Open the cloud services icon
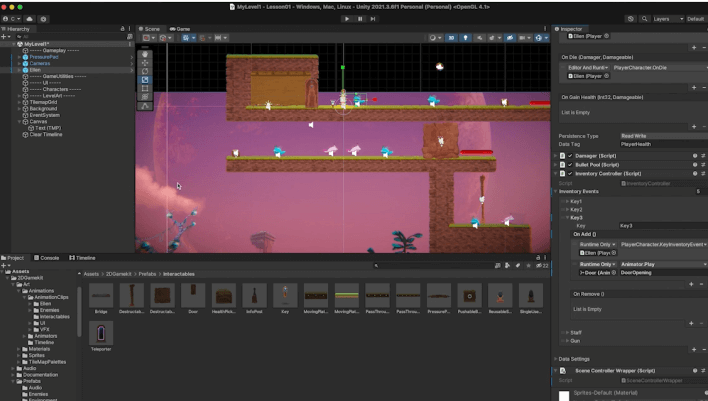The width and height of the screenshot is (708, 401). point(29,19)
